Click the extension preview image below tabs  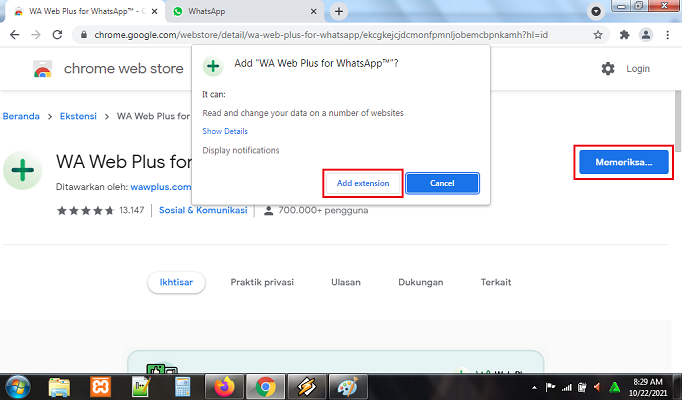coord(335,362)
